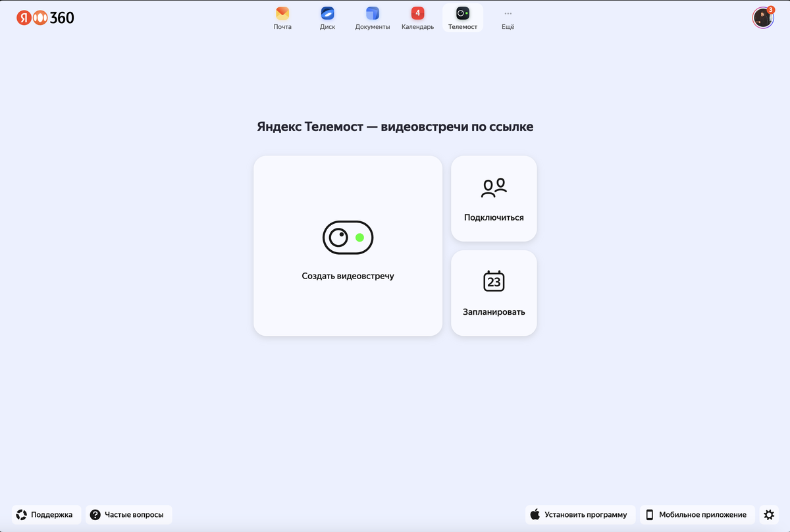Open settings via the gear icon
Viewport: 790px width, 532px height.
768,514
